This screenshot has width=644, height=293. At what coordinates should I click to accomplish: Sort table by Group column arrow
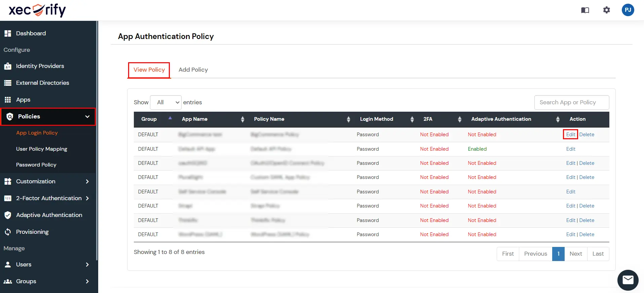(x=170, y=118)
